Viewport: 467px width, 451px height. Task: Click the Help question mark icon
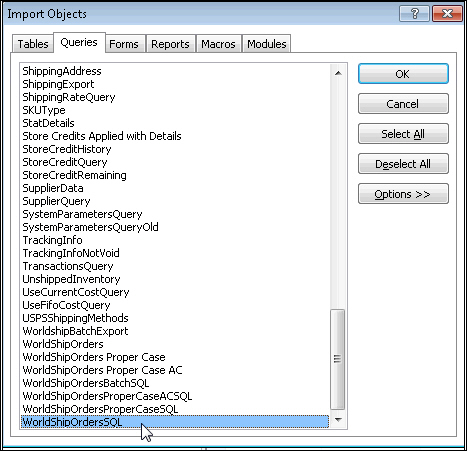(x=414, y=14)
